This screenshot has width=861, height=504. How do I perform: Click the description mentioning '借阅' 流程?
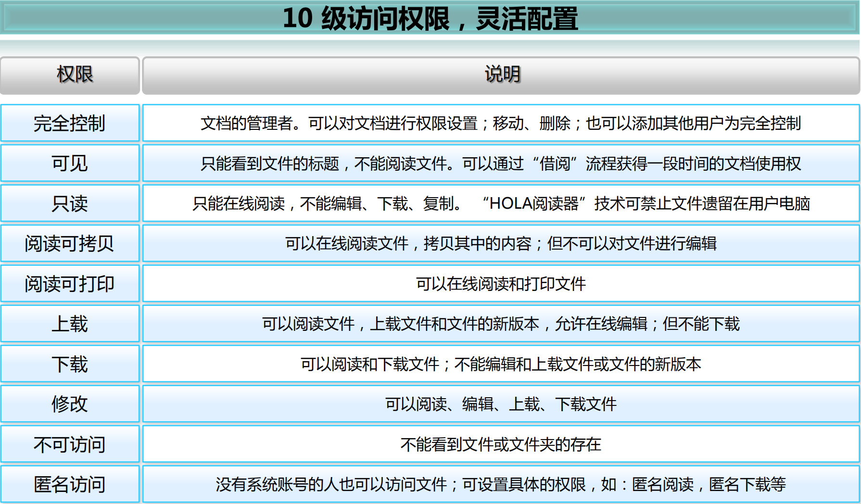coord(501,164)
